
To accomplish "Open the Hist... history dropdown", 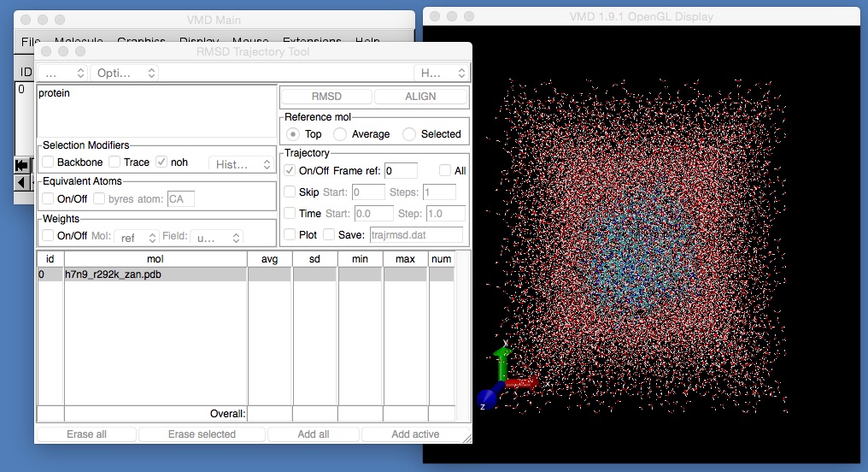I will click(242, 164).
